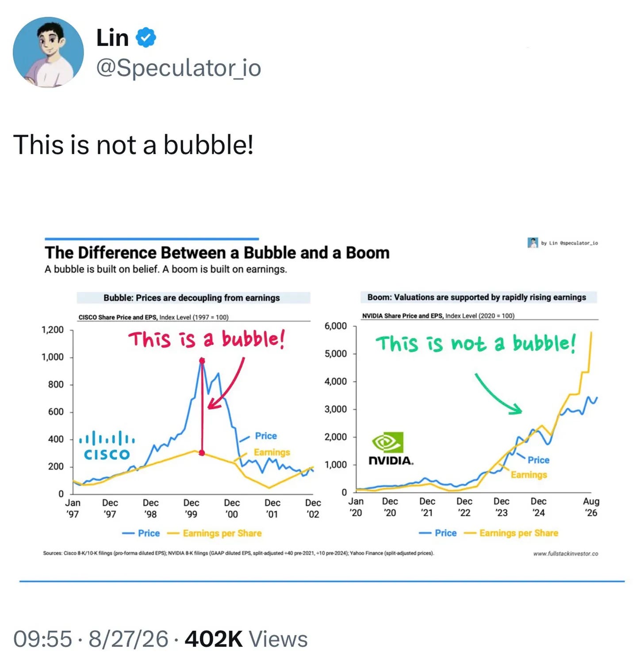The height and width of the screenshot is (656, 644).
Task: Click the red dot on the Cisco earnings line
Action: click(202, 453)
